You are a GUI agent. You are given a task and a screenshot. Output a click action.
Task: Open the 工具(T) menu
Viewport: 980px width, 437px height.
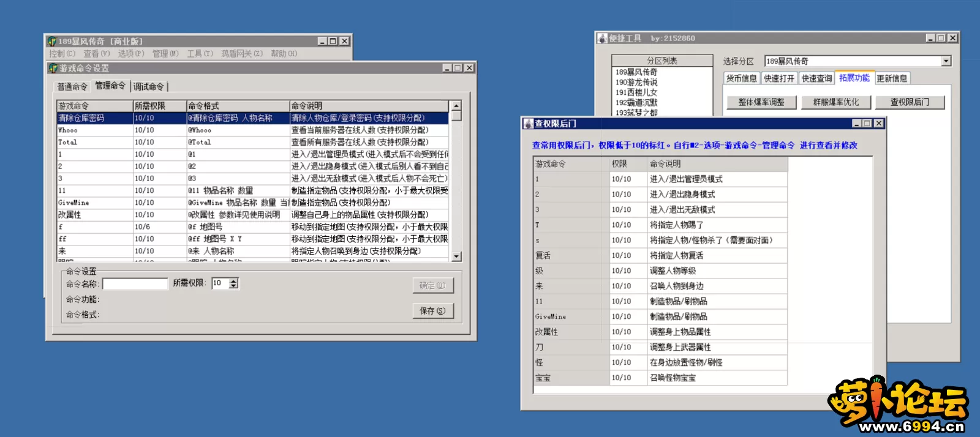coord(200,54)
